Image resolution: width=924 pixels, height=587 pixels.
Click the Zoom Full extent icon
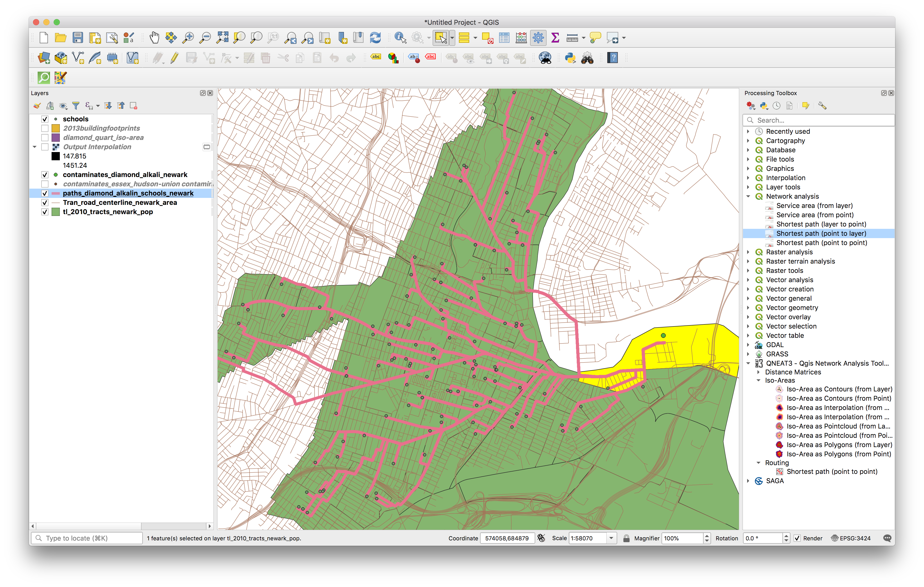click(222, 38)
